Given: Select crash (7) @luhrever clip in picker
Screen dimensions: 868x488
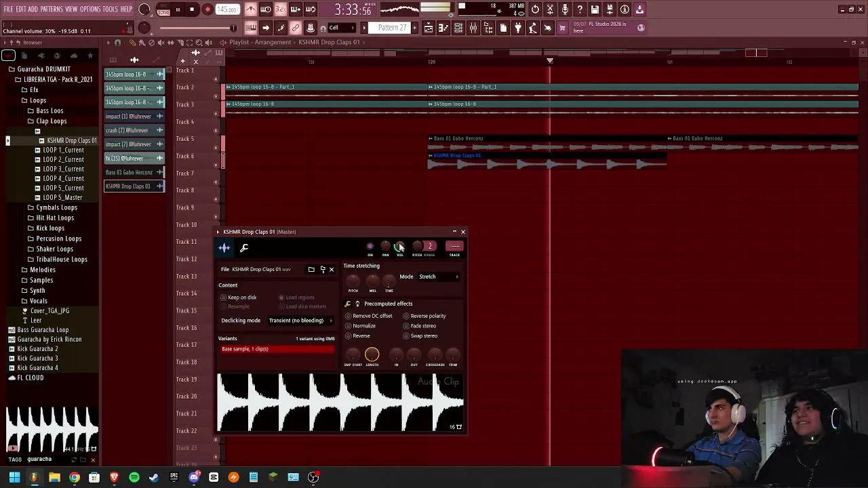Looking at the screenshot, I should 134,130.
